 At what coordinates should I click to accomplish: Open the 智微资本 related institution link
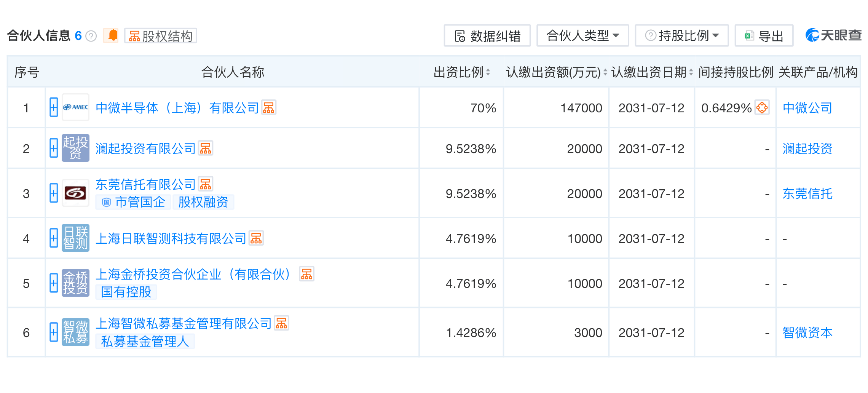[x=807, y=332]
